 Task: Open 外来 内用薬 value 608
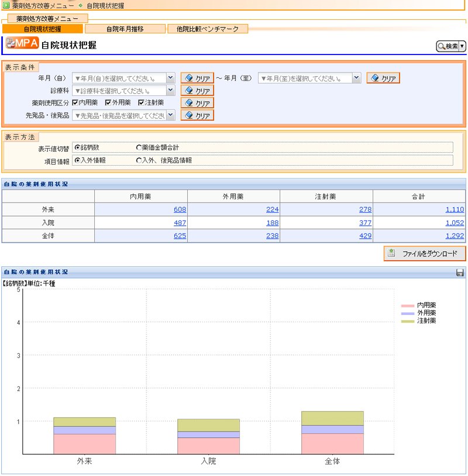[x=180, y=209]
